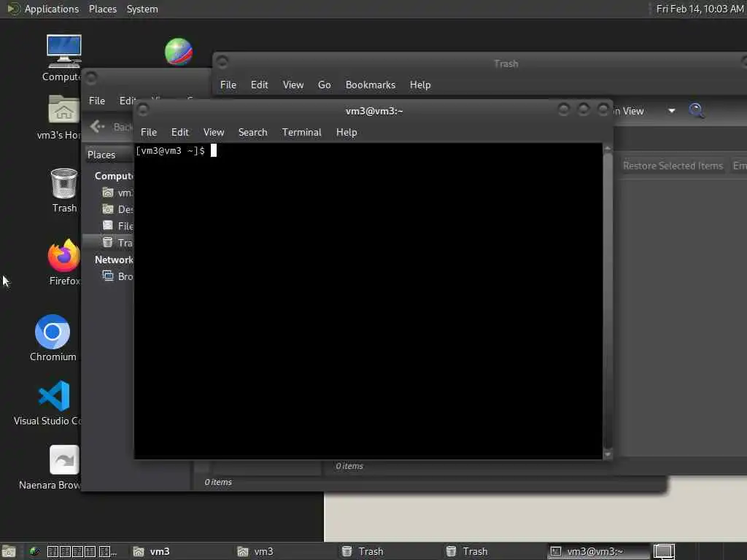Open the vm3's Home desktop folder icon
Viewport: 747px width, 560px height.
pos(63,117)
